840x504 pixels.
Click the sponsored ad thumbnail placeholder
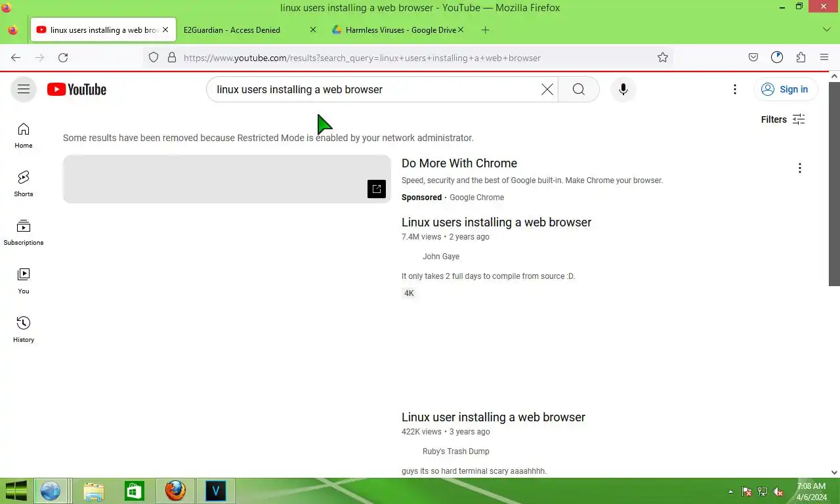click(227, 179)
